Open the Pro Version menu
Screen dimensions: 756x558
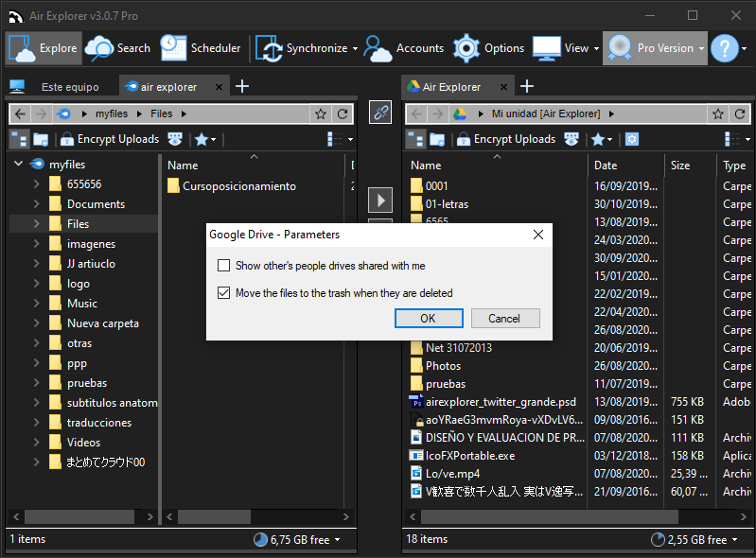[x=656, y=48]
